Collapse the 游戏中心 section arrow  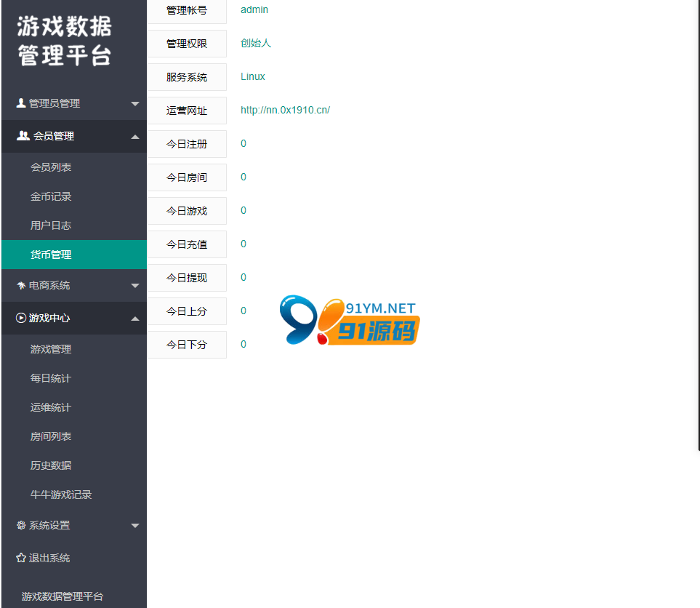click(134, 319)
